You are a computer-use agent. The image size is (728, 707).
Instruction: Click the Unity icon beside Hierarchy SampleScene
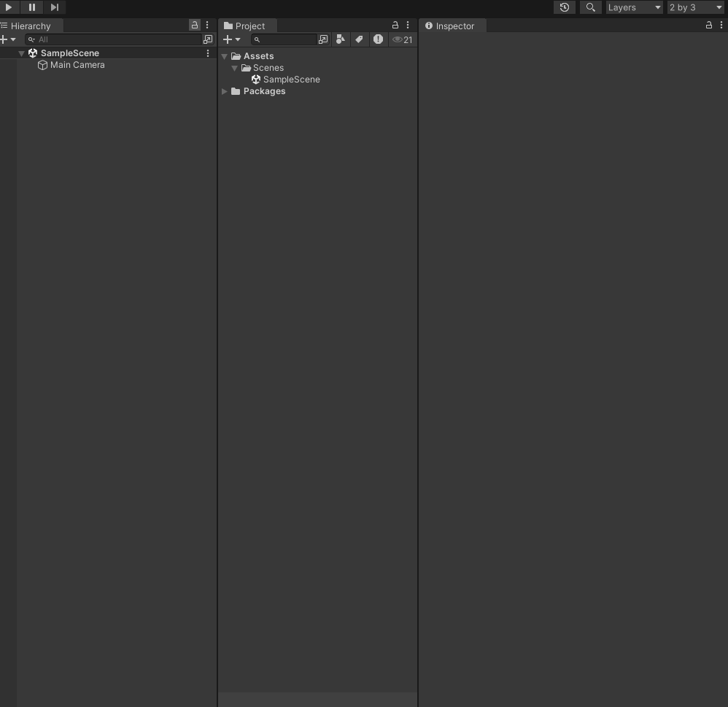33,53
